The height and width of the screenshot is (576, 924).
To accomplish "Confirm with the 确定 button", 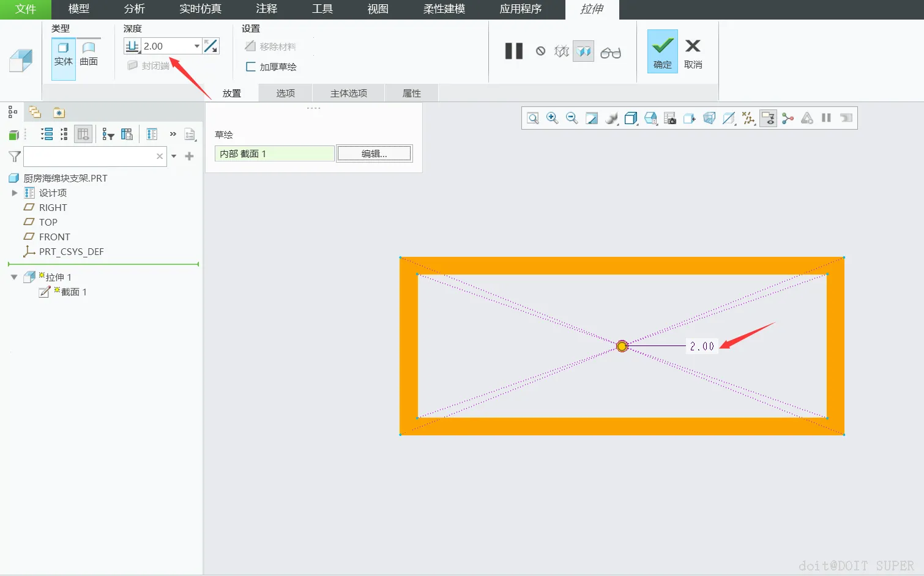I will 663,51.
